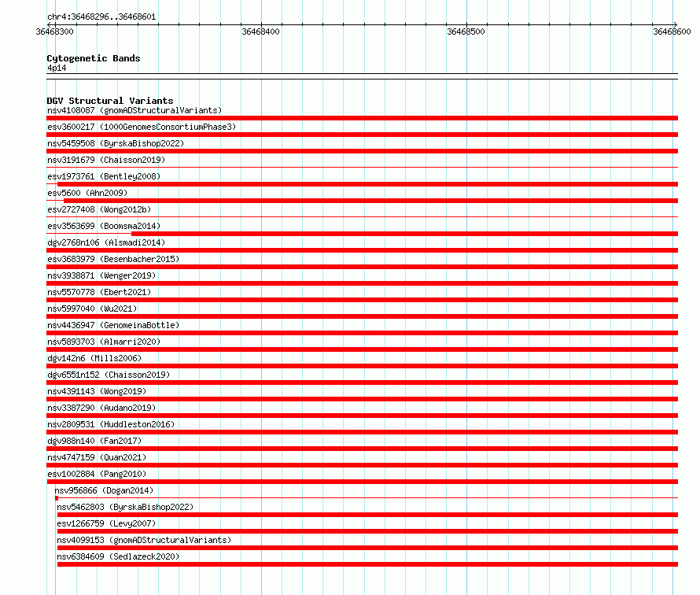
Task: Click the red bar under nsv4108087
Action: pos(362,118)
